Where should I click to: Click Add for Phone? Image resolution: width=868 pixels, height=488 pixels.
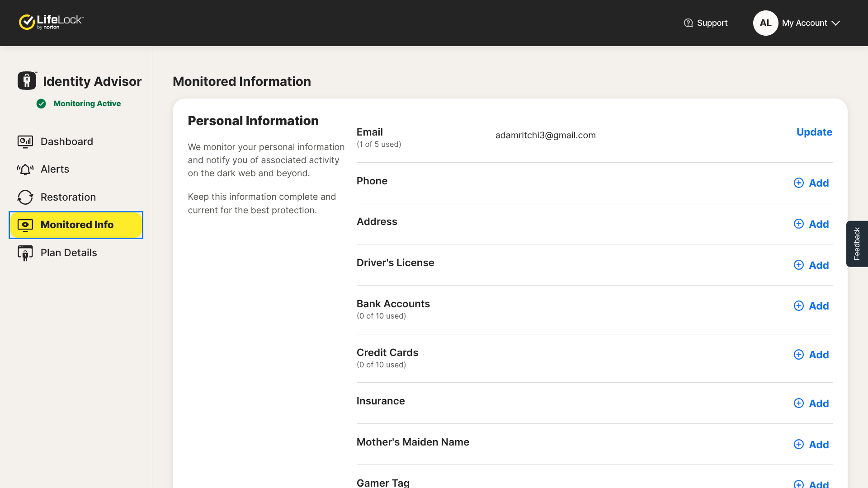pyautogui.click(x=819, y=183)
